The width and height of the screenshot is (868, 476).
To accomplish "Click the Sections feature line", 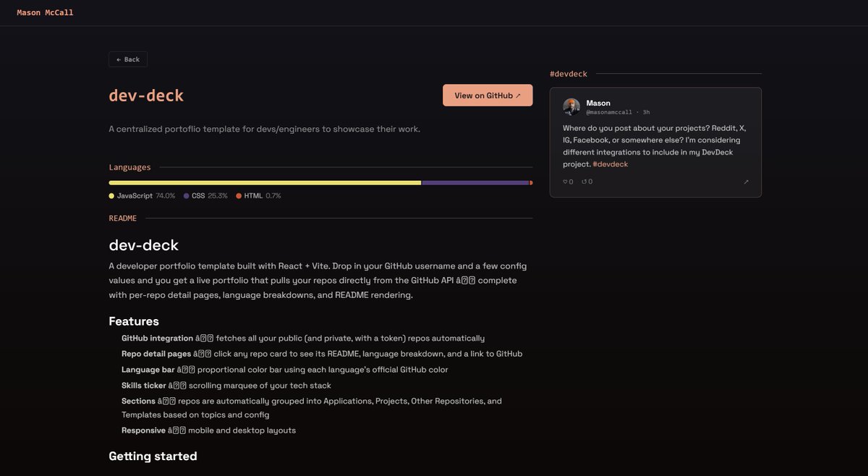I will click(312, 408).
